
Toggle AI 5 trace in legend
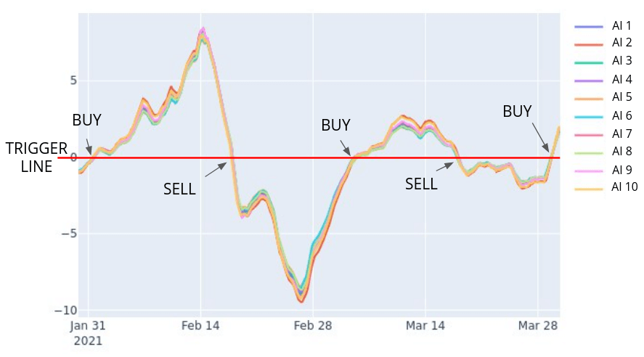[621, 97]
